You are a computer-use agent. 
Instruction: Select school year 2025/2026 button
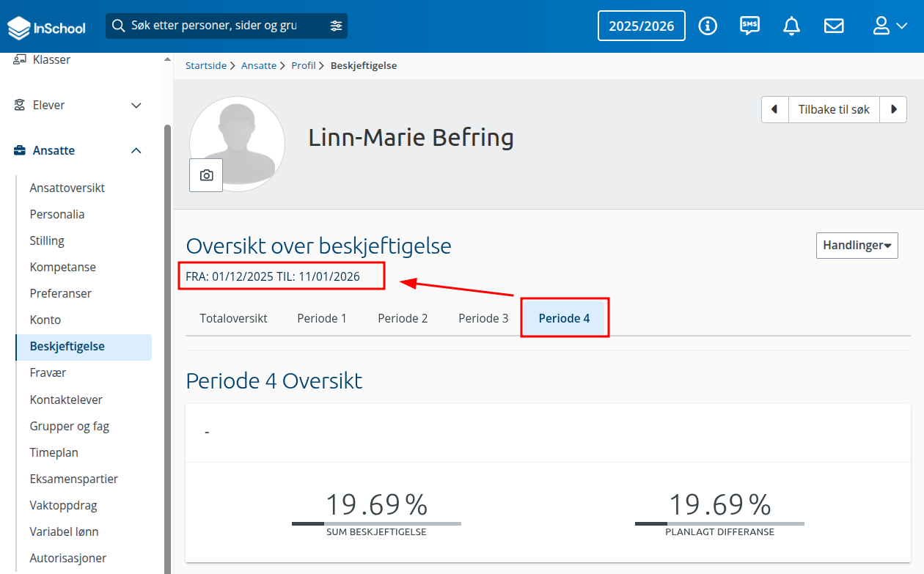point(642,26)
